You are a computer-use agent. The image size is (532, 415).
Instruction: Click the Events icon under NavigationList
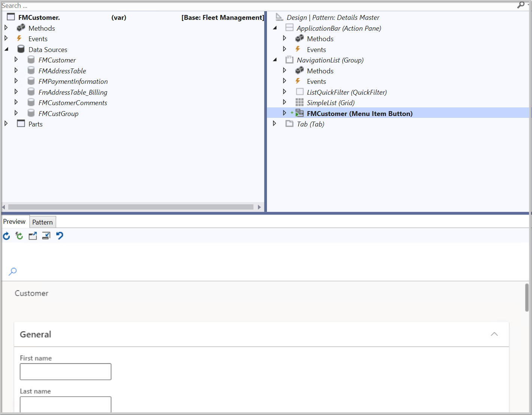point(298,81)
